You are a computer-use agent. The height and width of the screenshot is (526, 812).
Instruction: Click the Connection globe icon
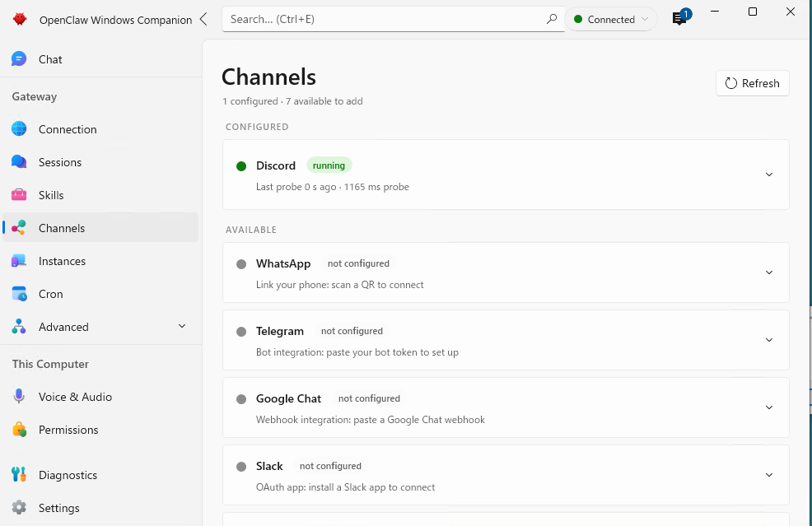pos(19,129)
